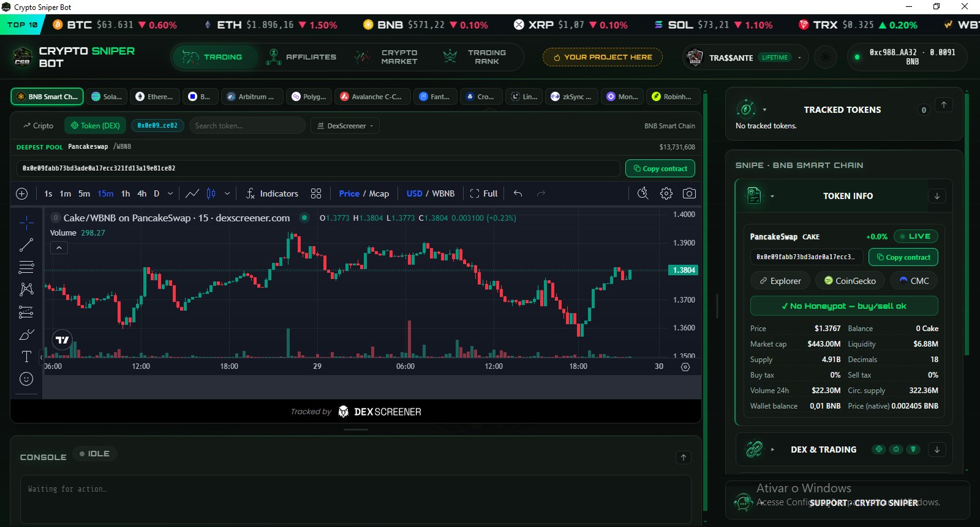This screenshot has height=527, width=980.
Task: Copy contract in Token Info panel
Action: tap(903, 257)
